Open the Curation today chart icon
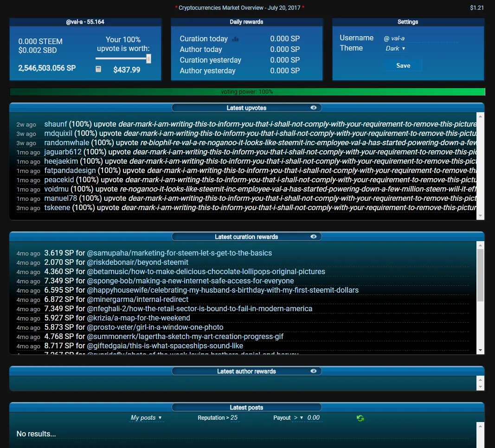Image resolution: width=495 pixels, height=448 pixels. (235, 39)
